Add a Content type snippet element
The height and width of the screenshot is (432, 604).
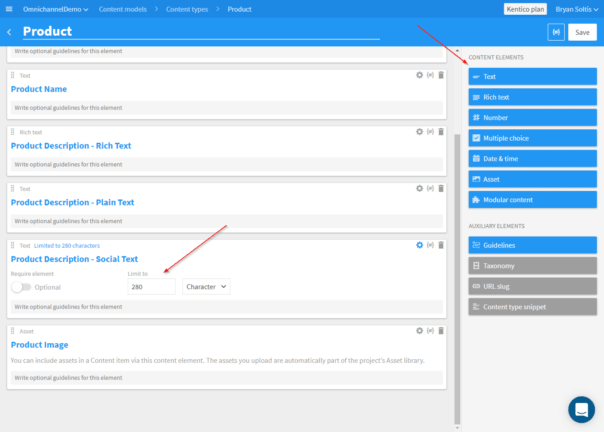(x=532, y=307)
